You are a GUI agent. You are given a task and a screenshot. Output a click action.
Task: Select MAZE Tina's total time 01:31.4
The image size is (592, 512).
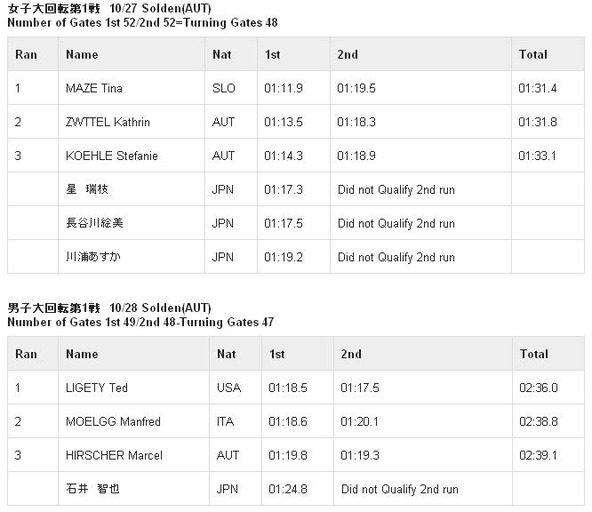pyautogui.click(x=537, y=88)
